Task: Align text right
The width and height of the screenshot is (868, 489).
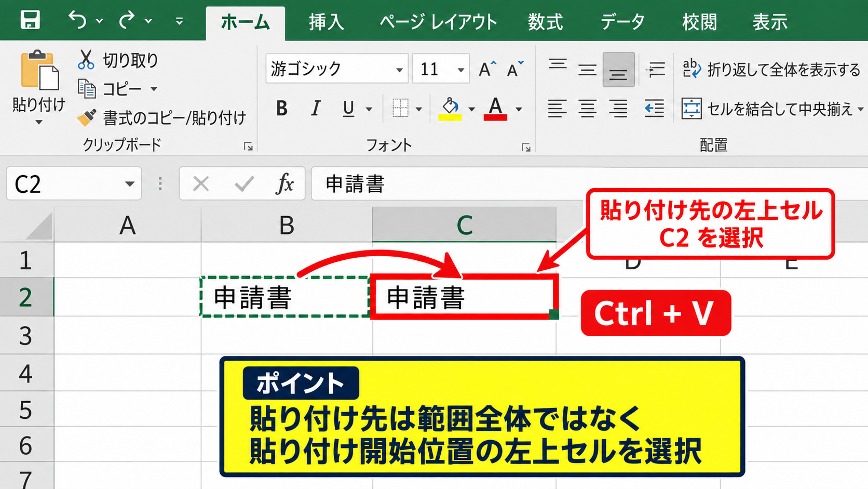Action: pos(618,109)
